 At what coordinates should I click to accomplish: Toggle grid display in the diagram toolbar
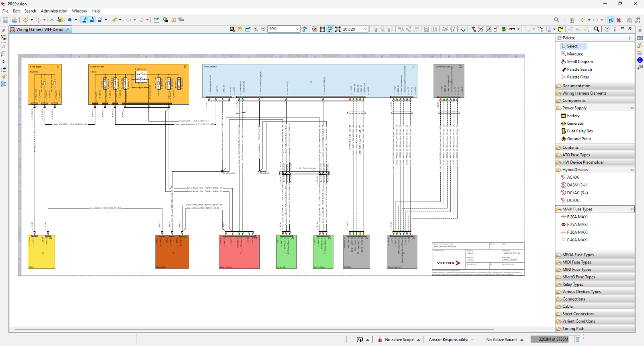(x=322, y=29)
